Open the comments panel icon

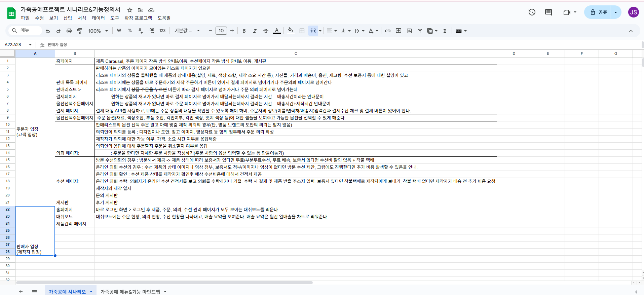point(548,12)
